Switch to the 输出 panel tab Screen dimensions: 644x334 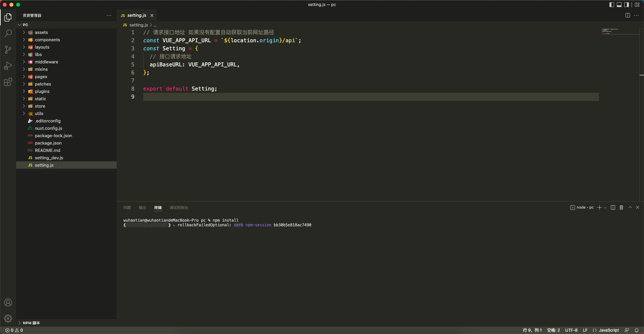143,208
